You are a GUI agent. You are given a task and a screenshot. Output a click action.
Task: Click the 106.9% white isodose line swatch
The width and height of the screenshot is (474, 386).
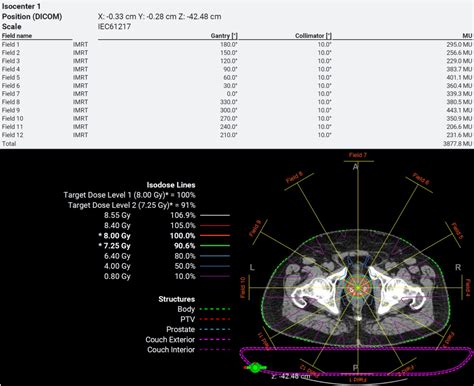point(215,215)
